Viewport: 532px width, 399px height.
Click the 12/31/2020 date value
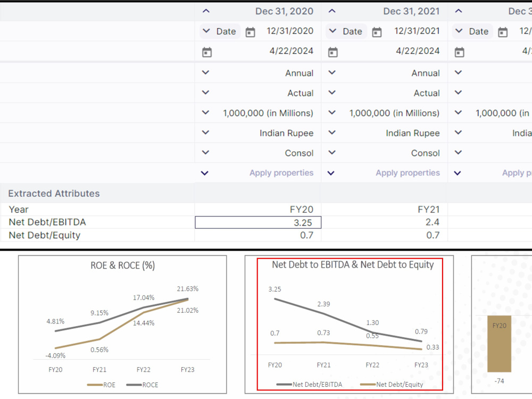pos(290,31)
